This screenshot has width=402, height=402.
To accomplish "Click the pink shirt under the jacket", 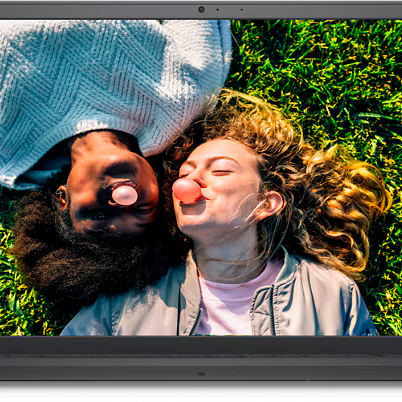I will tap(233, 300).
